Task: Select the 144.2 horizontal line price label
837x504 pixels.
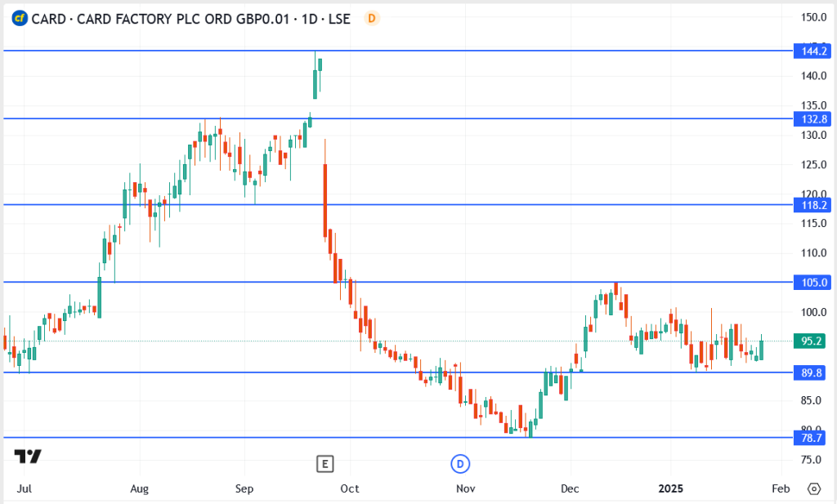Action: (813, 51)
